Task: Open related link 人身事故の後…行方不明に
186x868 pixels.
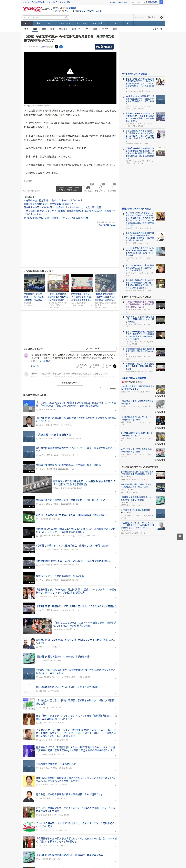Action: [x=53, y=201]
